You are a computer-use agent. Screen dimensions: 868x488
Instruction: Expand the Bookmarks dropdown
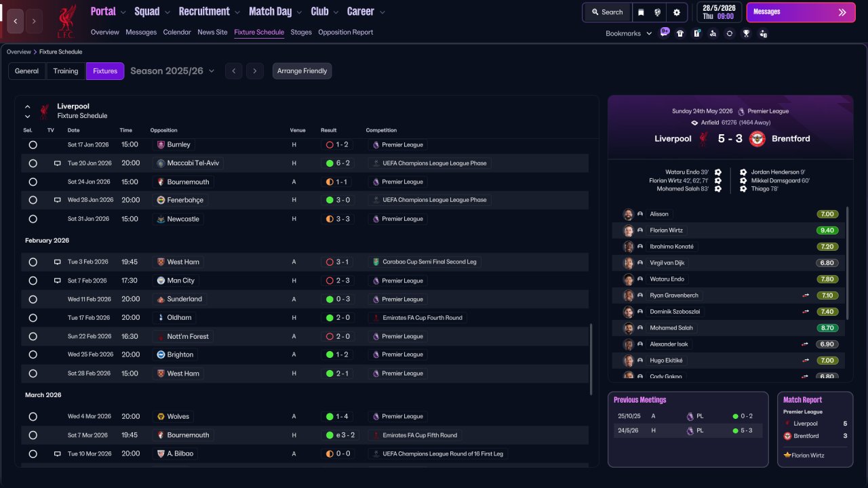coord(628,33)
